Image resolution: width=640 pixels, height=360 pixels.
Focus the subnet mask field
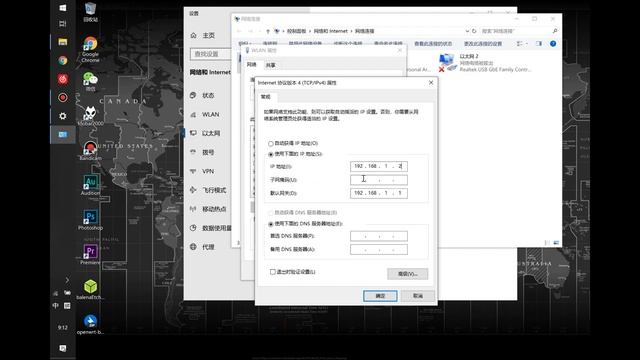coord(379,180)
